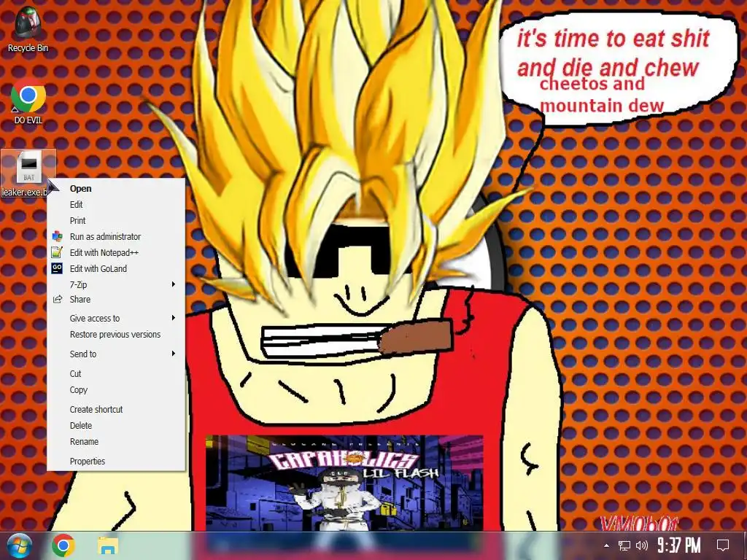Viewport: 747px width, 560px height.
Task: Select Create shortcut
Action: tap(116, 410)
